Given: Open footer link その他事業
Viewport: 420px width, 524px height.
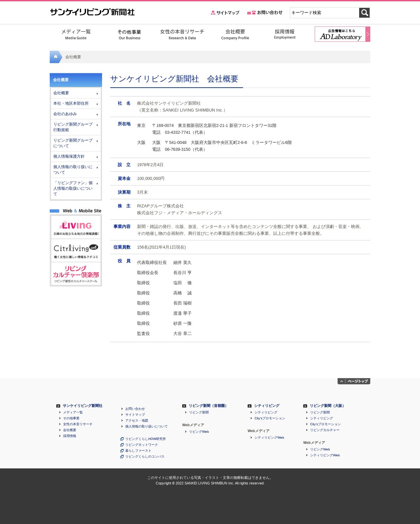Looking at the screenshot, I should 71,418.
